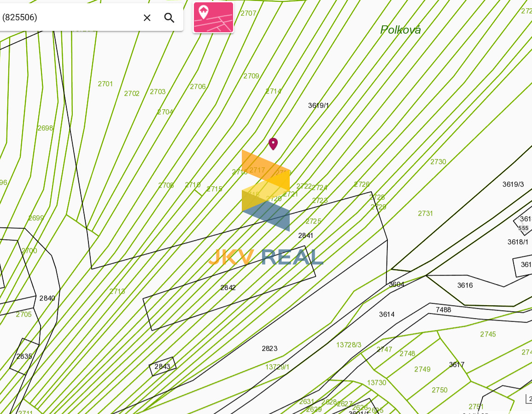Select green parcel number 2700

[x=29, y=251]
